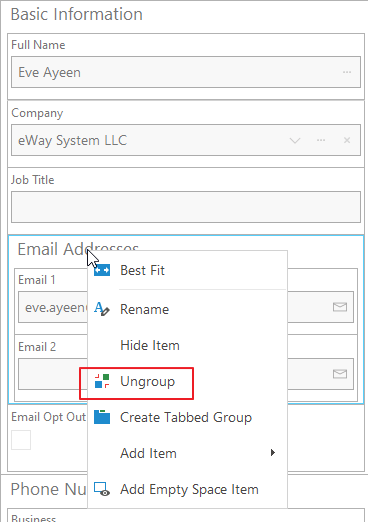Click the Email 2 envelope icon
This screenshot has height=522, width=368.
tap(340, 374)
